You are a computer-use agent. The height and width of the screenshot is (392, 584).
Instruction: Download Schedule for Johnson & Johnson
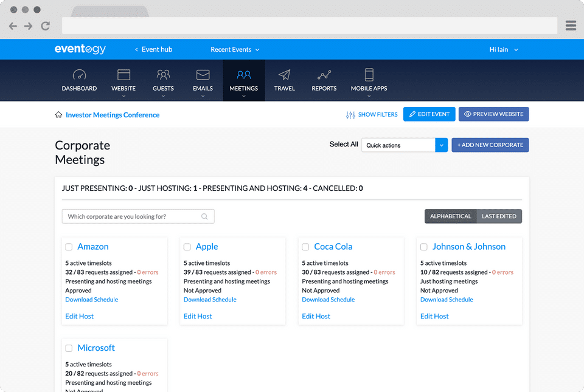click(x=447, y=300)
